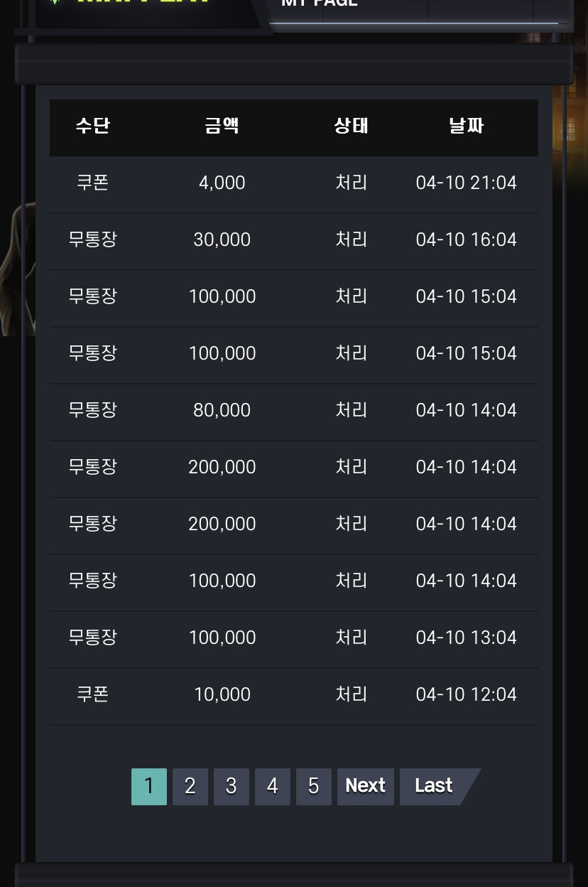The height and width of the screenshot is (887, 588).
Task: Click the 100,000 row dated 04-10 13:04
Action: (293, 639)
